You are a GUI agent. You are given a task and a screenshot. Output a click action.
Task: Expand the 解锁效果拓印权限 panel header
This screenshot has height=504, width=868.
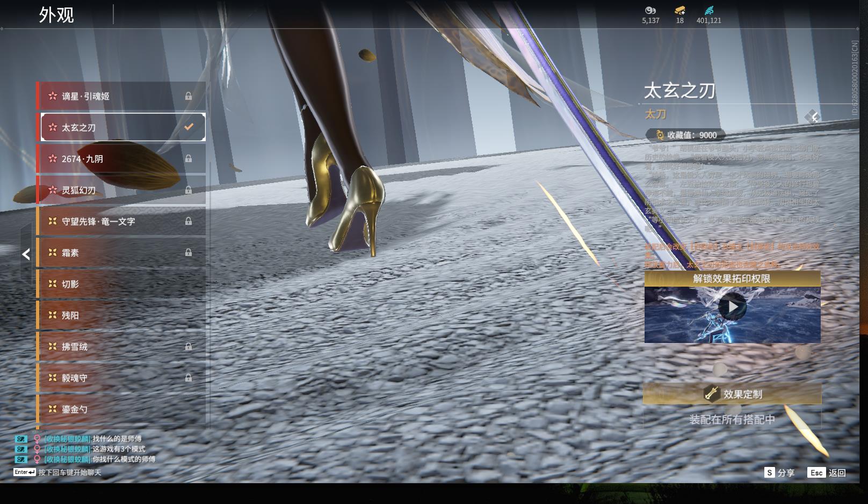(x=732, y=279)
